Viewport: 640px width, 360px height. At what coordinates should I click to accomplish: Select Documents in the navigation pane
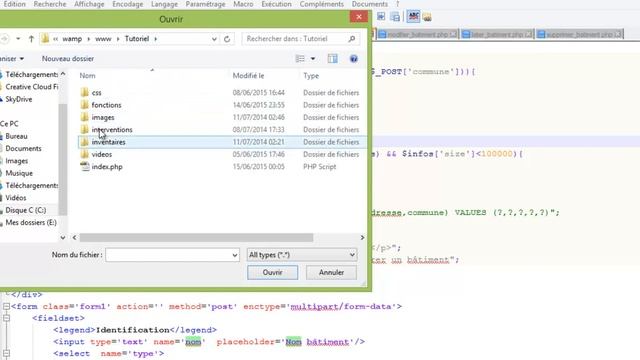(23, 149)
